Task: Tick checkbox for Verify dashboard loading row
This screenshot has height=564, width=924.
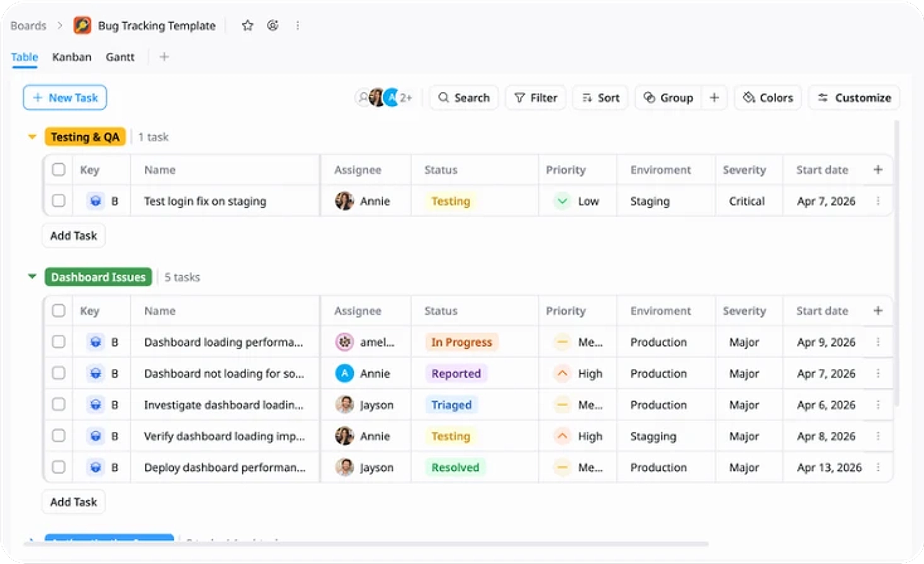Action: tap(59, 436)
